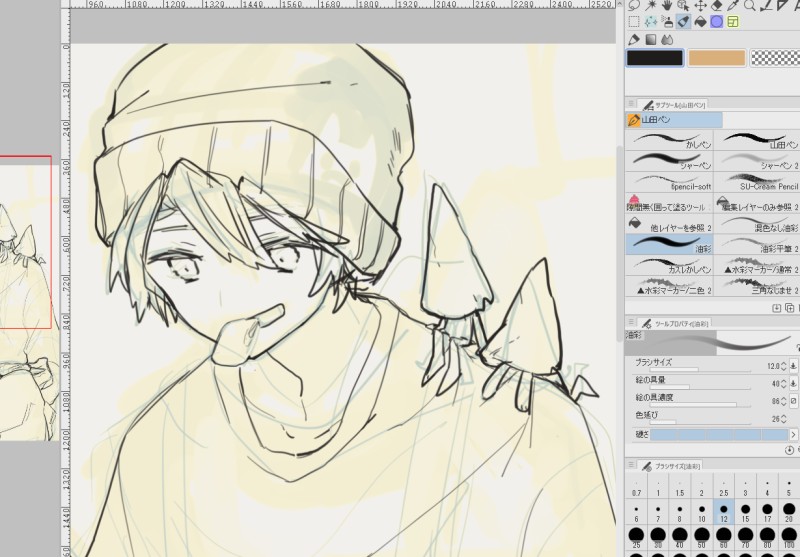Select the Eraser tool
This screenshot has height=557, width=800.
(x=719, y=5)
